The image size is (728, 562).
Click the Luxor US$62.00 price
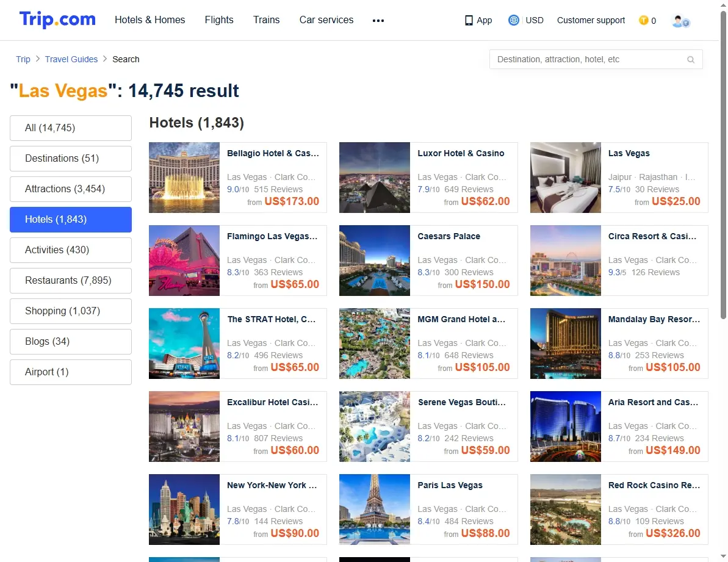tap(486, 201)
